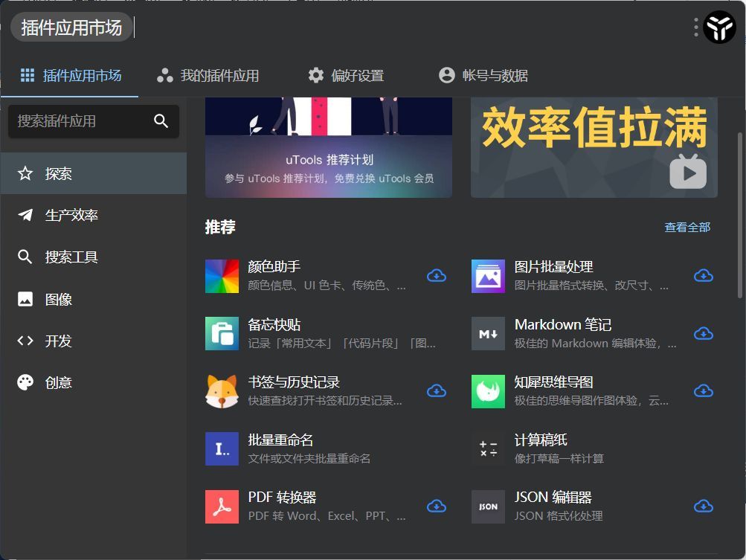
Task: Open the 计算稿纸 plugin title
Action: [541, 440]
